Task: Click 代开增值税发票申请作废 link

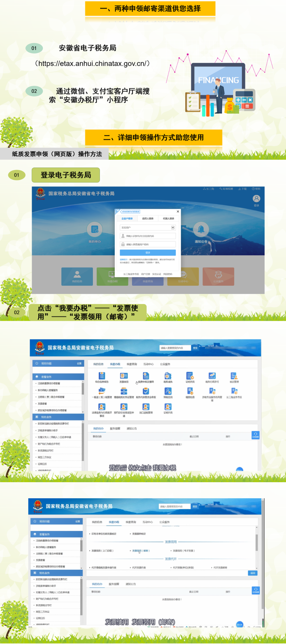Action: pos(104,568)
